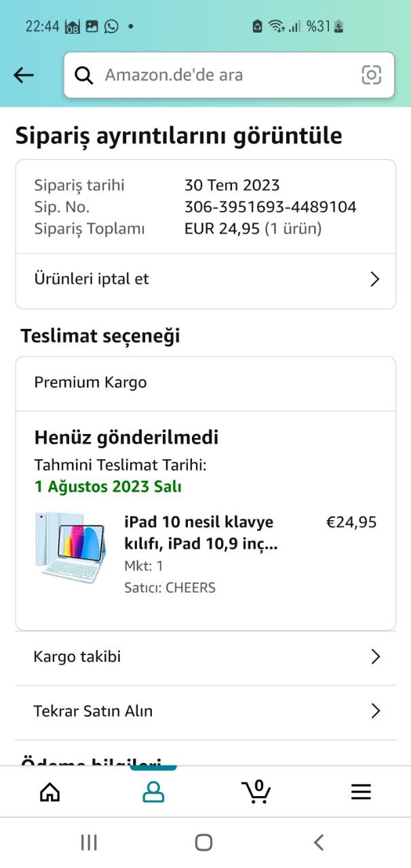Viewport: 411px width, 868px height.
Task: Open the account profile tab
Action: 153,791
